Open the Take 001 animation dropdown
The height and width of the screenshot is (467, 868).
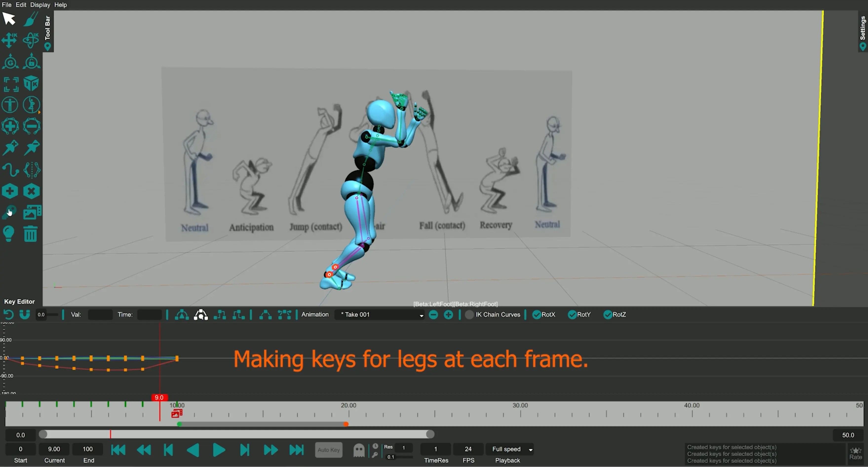click(x=380, y=315)
